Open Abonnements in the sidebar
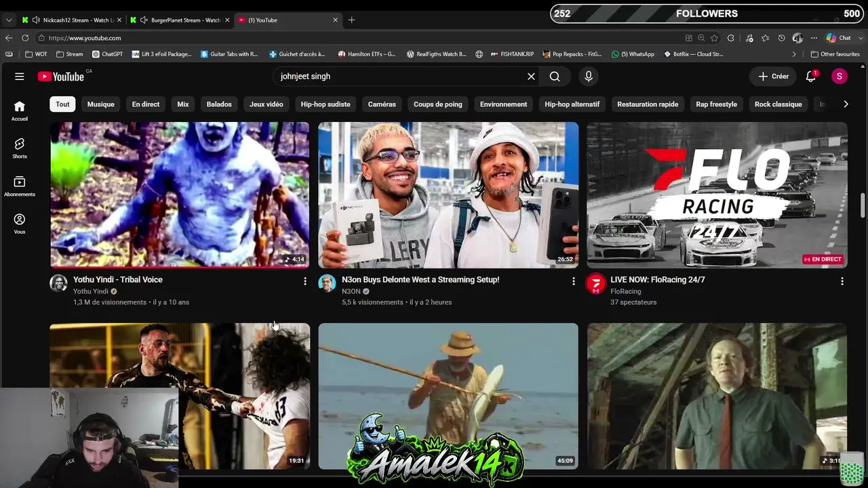 (20, 186)
